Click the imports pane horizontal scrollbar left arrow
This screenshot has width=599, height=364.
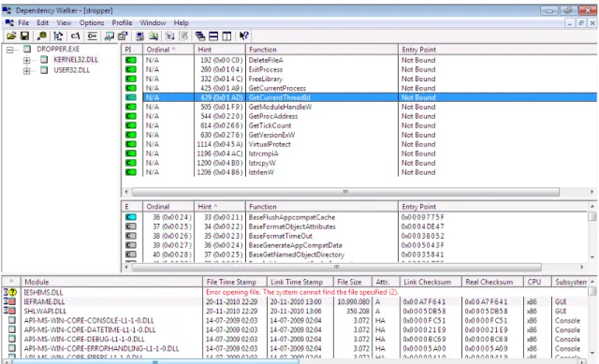(x=126, y=192)
